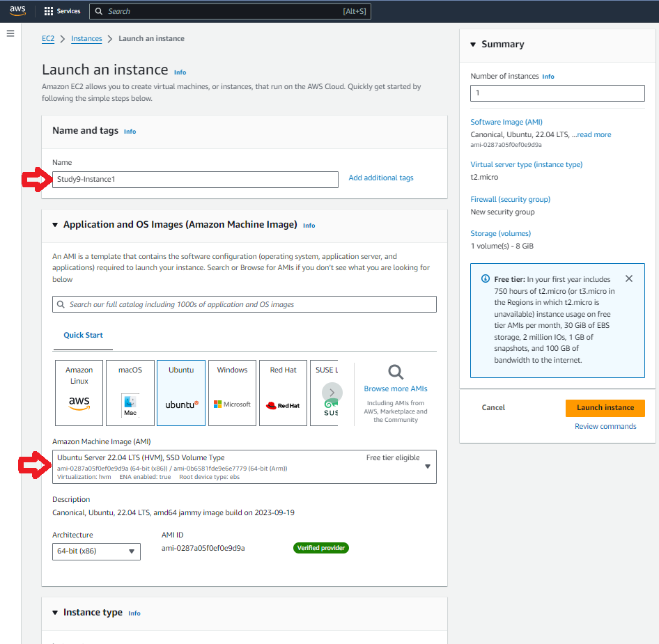Screen dimensions: 659x644
Task: Open the Services grid menu
Action: pyautogui.click(x=62, y=11)
